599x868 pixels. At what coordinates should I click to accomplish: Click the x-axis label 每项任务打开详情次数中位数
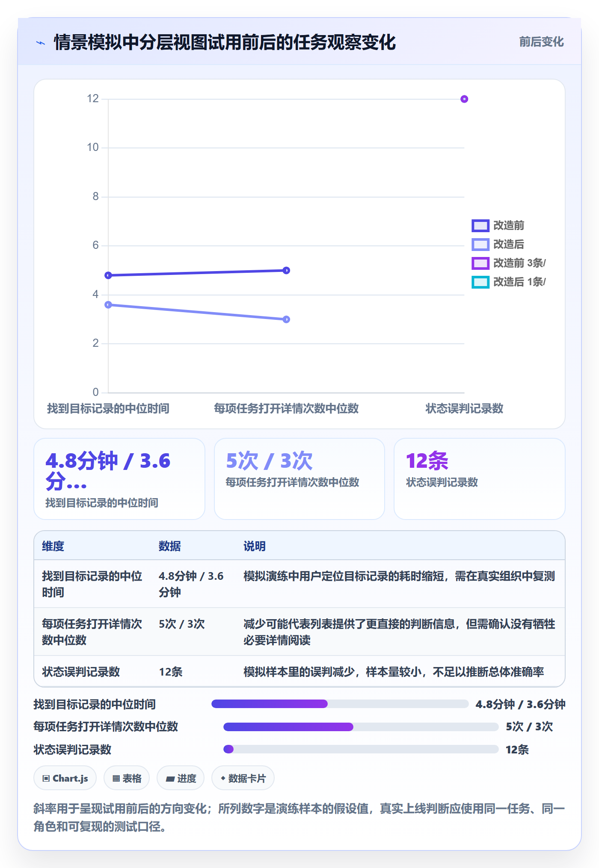pyautogui.click(x=286, y=408)
